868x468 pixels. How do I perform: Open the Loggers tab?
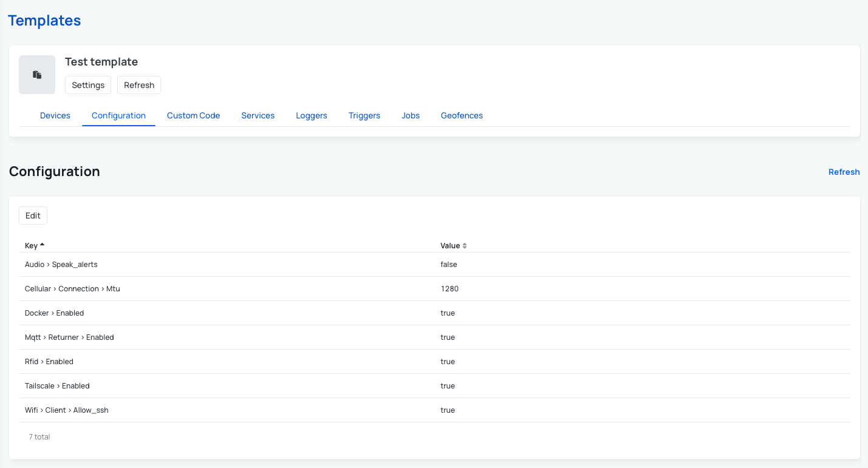pyautogui.click(x=312, y=115)
